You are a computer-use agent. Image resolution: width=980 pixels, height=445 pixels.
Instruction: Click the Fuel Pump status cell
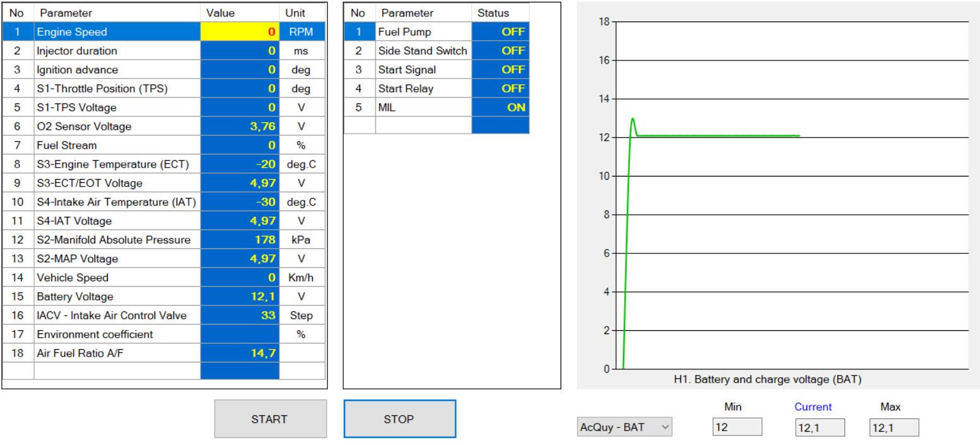tap(500, 32)
